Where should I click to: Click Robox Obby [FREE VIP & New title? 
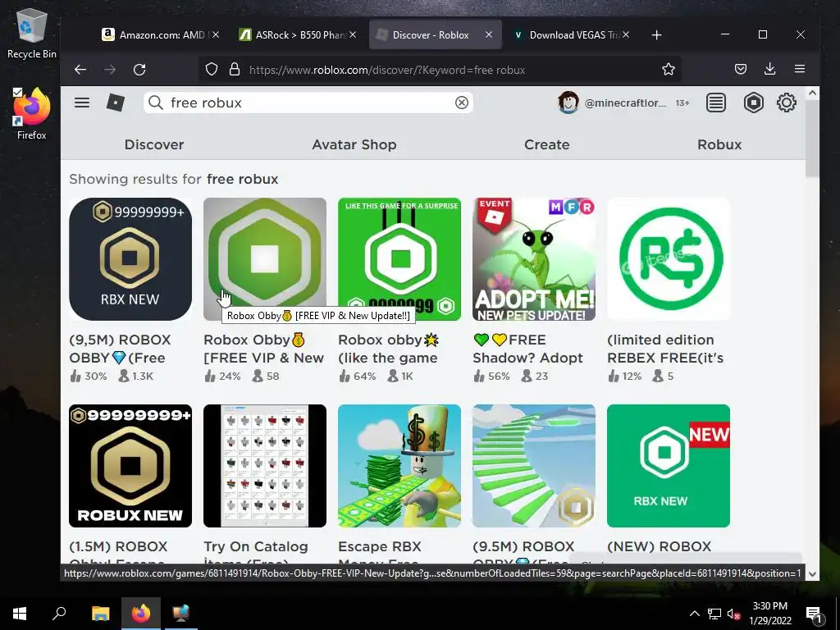tap(263, 349)
